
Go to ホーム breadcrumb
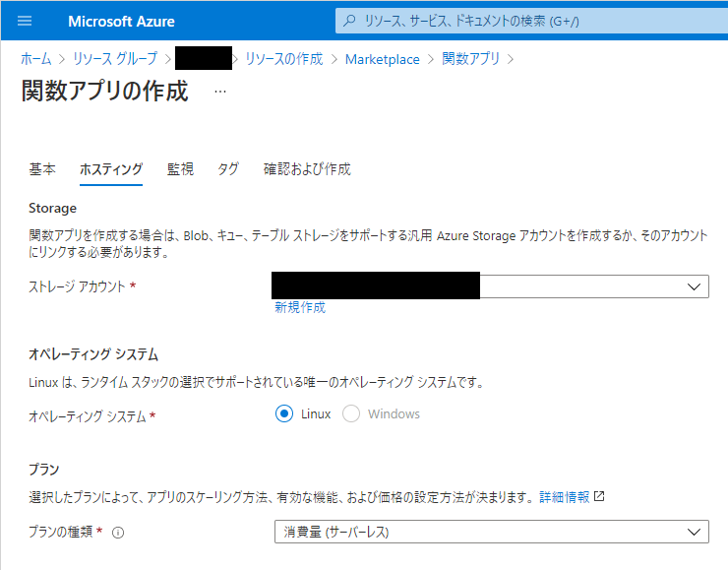coord(35,59)
